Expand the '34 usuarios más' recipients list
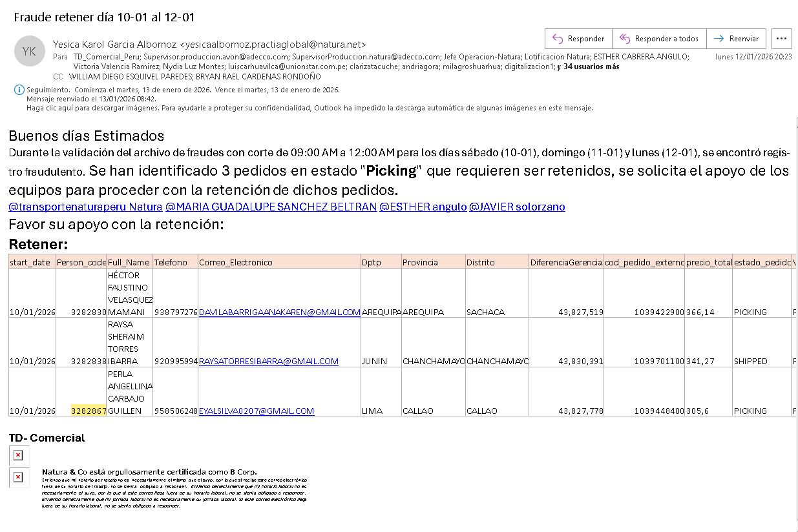 pyautogui.click(x=591, y=66)
